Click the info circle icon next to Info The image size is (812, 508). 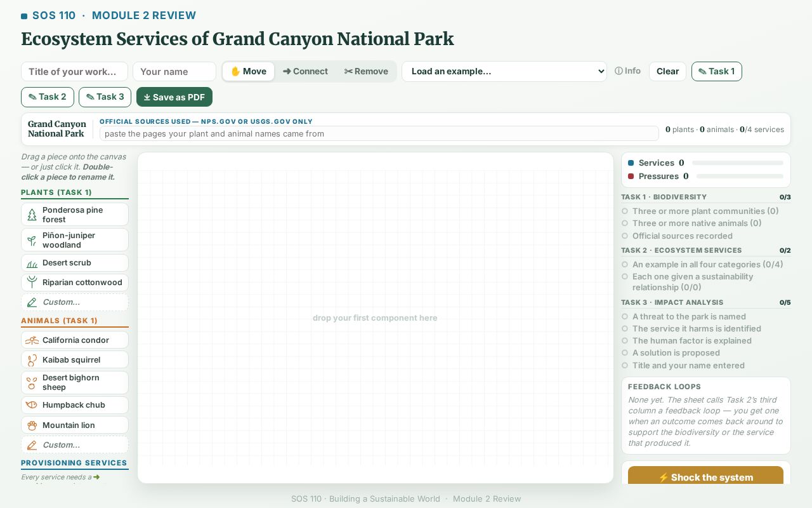pos(619,71)
